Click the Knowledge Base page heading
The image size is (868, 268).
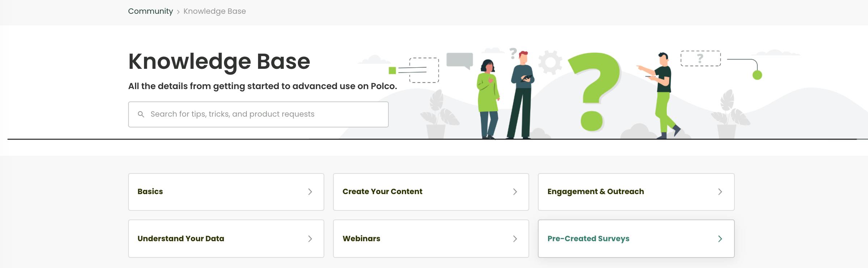tap(219, 62)
